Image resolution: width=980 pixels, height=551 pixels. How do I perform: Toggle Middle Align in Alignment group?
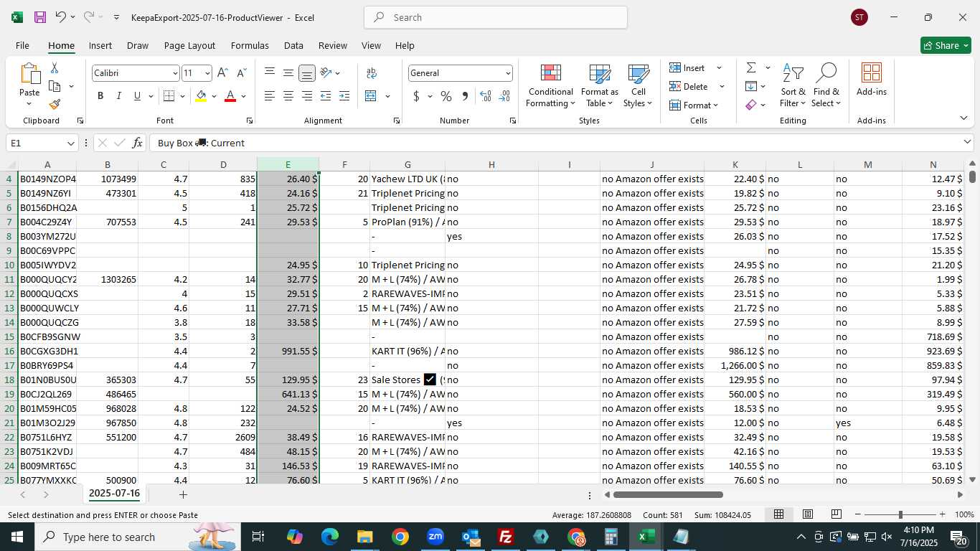tap(288, 73)
